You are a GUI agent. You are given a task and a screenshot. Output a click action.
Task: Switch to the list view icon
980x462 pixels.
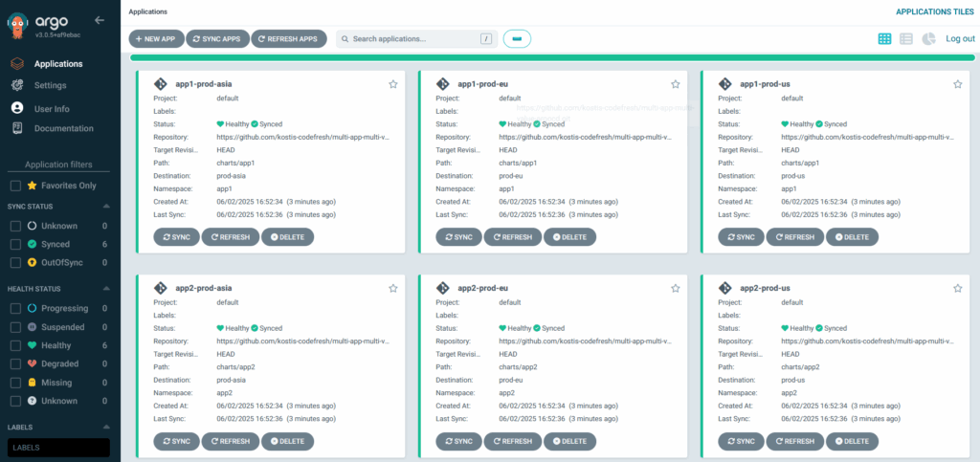pos(906,38)
